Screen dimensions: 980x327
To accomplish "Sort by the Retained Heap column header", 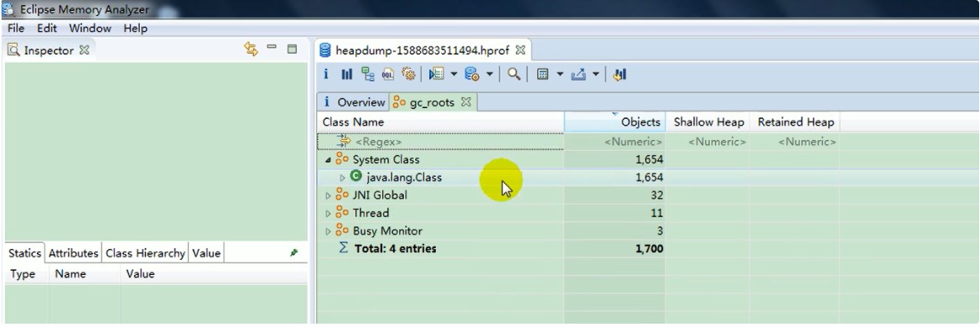I will tap(796, 122).
